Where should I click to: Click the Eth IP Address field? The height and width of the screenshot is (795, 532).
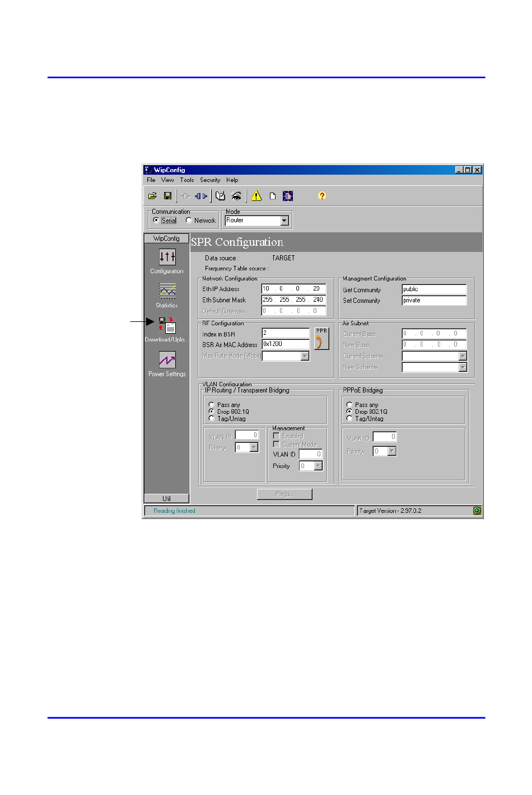(x=294, y=289)
